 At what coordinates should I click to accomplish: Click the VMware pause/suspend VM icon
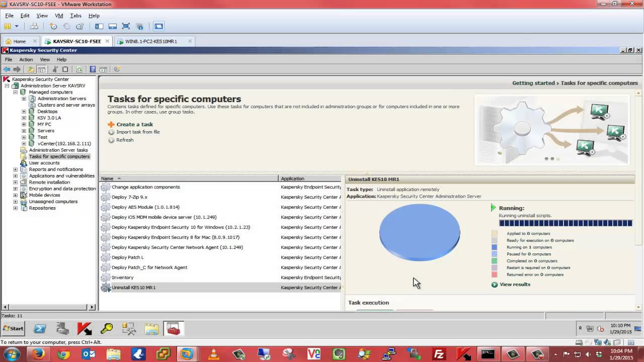coord(8,26)
